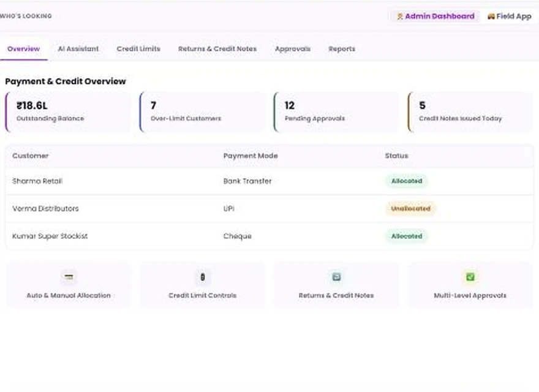
Task: Switch to the AI Assistant tab
Action: (78, 49)
